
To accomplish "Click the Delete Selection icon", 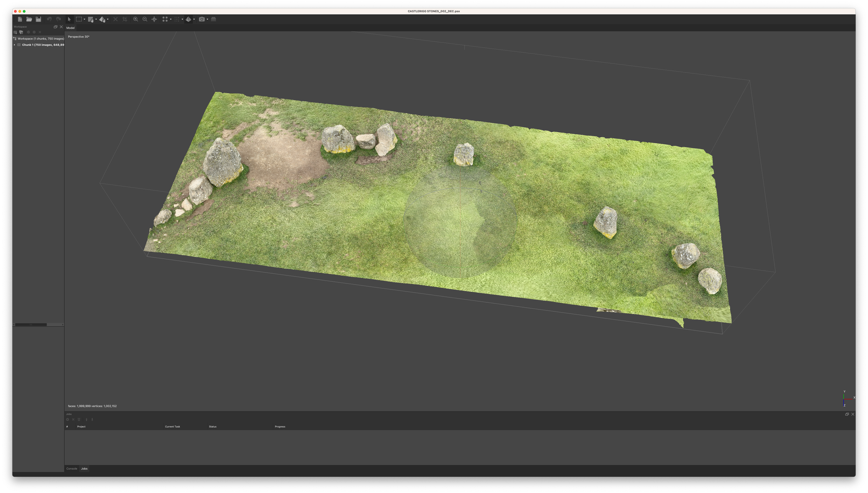I will (x=115, y=19).
